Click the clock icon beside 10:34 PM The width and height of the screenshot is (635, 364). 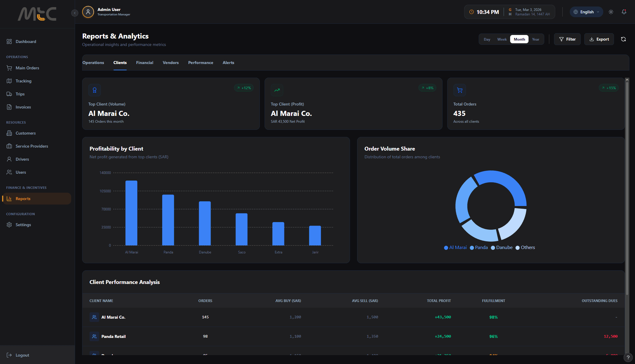point(472,12)
